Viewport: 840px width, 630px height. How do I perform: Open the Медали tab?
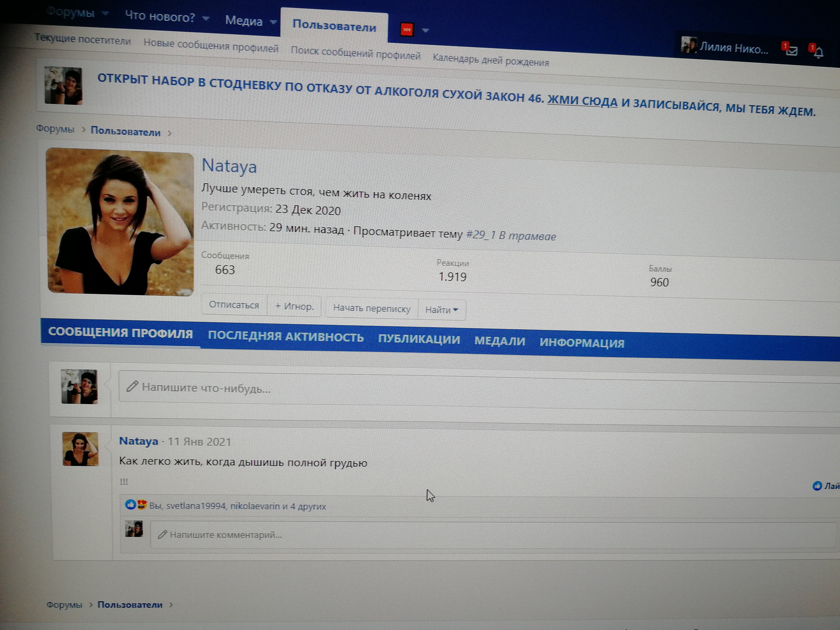500,341
